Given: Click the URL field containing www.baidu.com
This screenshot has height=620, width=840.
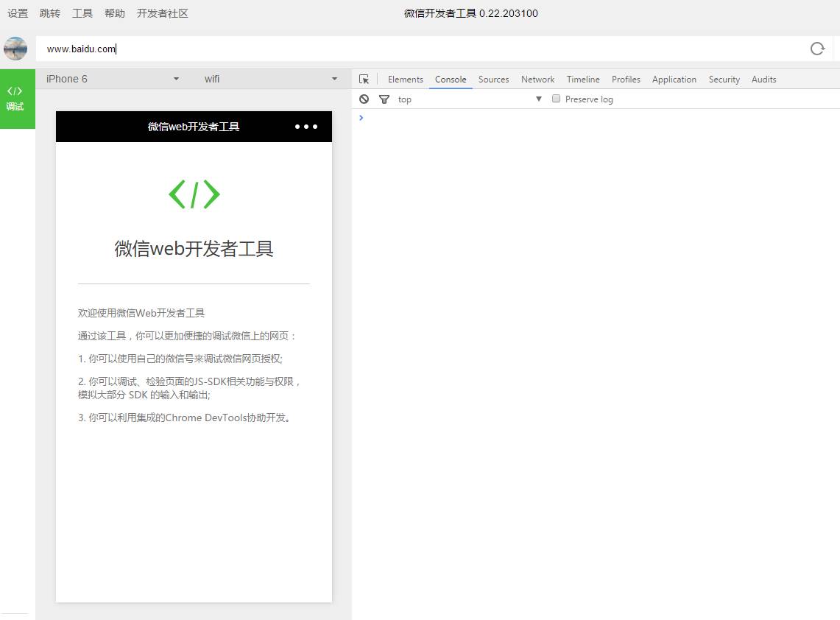Looking at the screenshot, I should (x=420, y=49).
